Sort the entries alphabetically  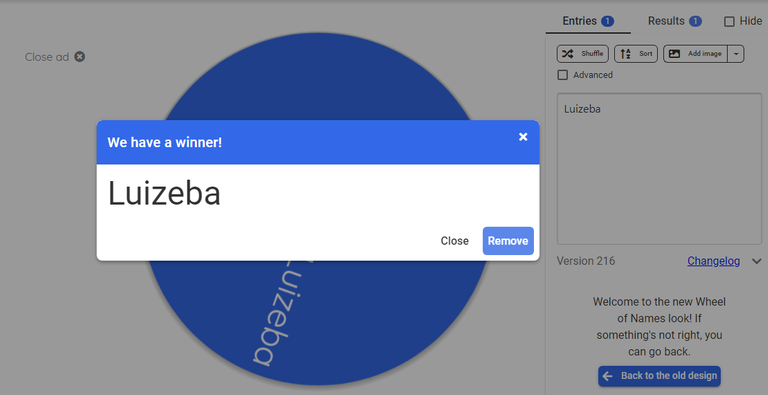[636, 54]
